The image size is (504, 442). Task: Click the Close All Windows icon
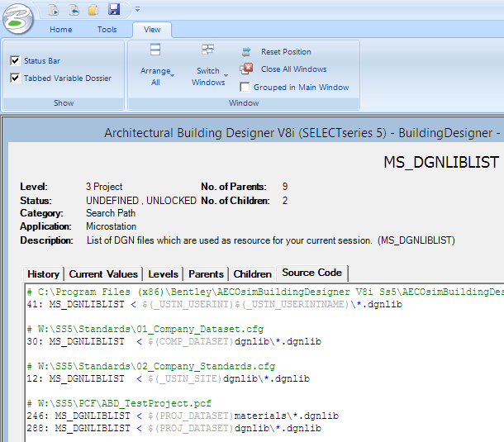coord(246,69)
